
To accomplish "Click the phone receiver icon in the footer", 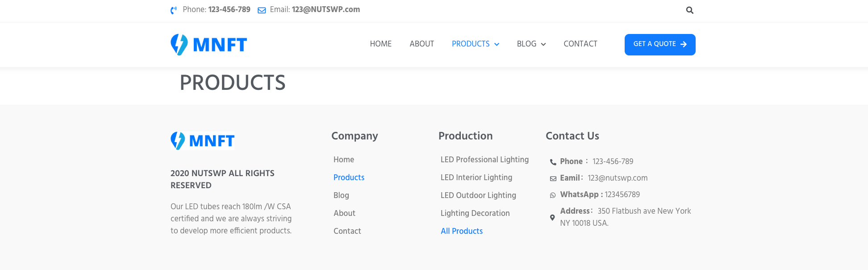I will (x=553, y=161).
